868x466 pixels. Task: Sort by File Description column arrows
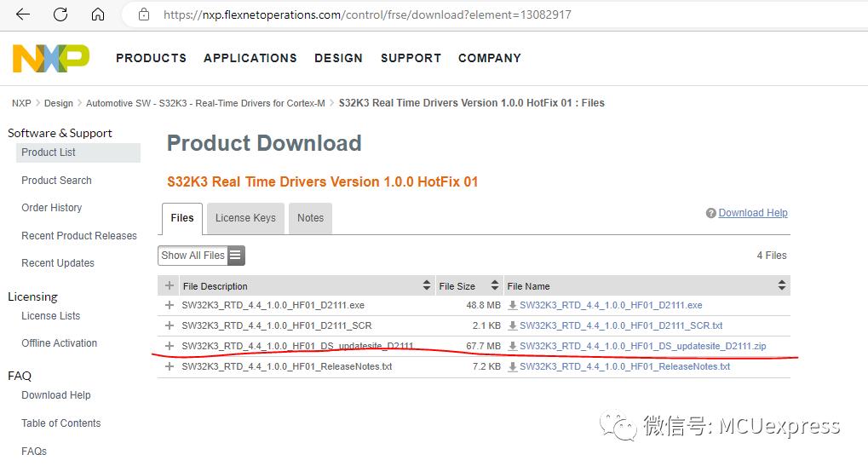pyautogui.click(x=426, y=285)
